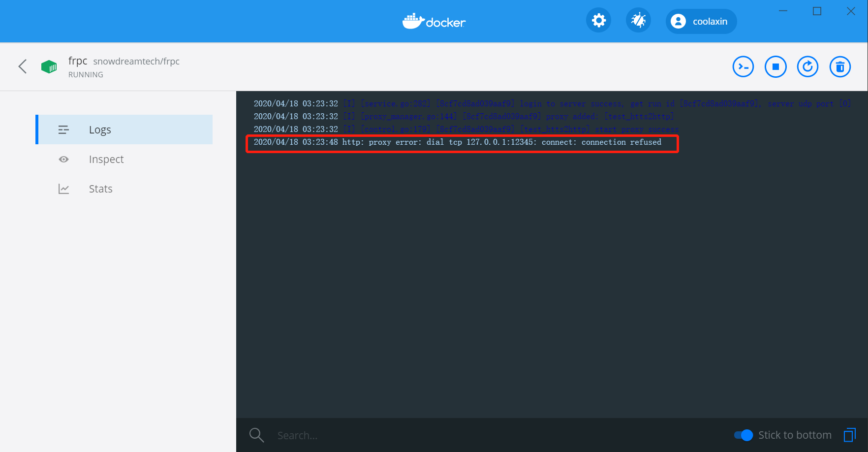The height and width of the screenshot is (452, 868).
Task: Open Docker Desktop settings
Action: click(x=598, y=20)
